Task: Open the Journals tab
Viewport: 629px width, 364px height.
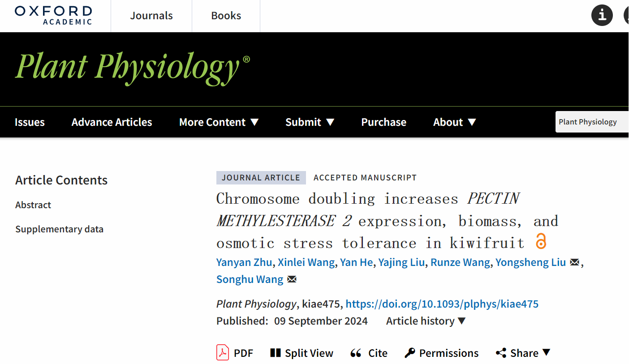Action: coord(151,16)
